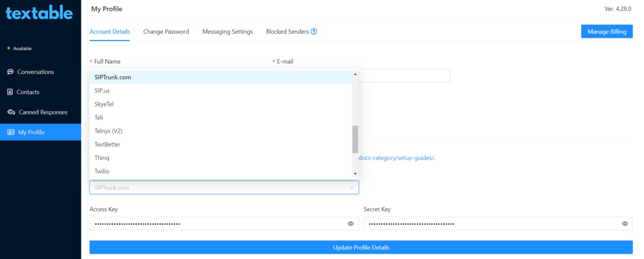
Task: Click the Conversations chat bubble icon
Action: click(10, 72)
